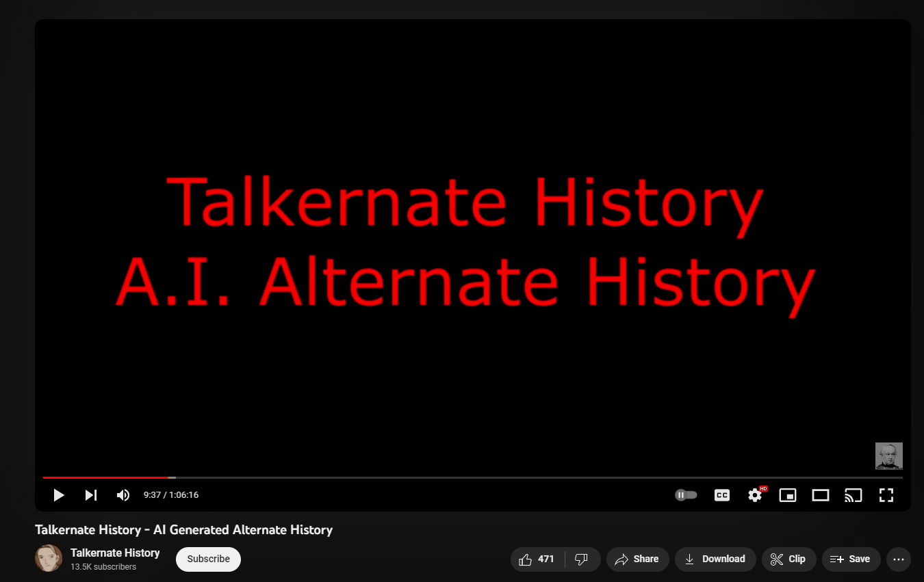Open the video settings gear
Image resolution: width=924 pixels, height=582 pixels.
pyautogui.click(x=755, y=495)
